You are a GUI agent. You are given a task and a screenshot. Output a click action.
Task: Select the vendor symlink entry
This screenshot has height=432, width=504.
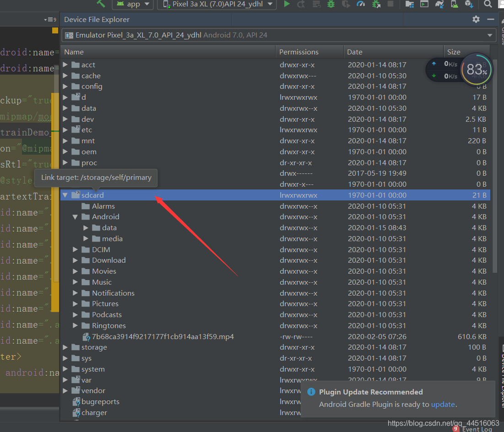click(93, 391)
